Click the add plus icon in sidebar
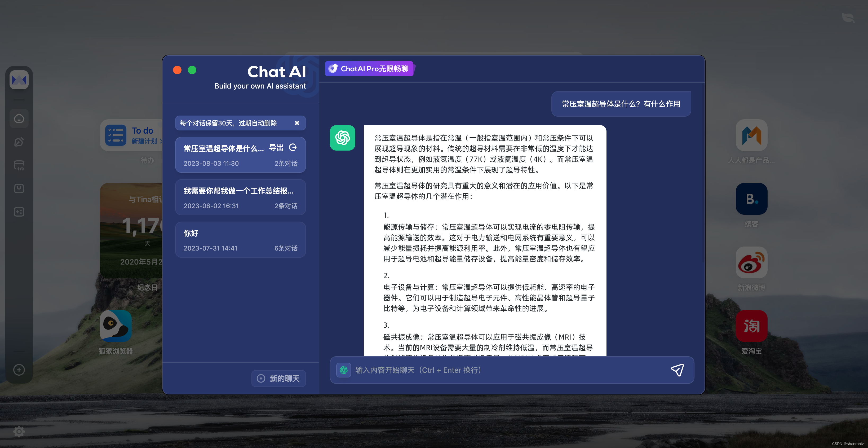The height and width of the screenshot is (448, 868). point(19,370)
